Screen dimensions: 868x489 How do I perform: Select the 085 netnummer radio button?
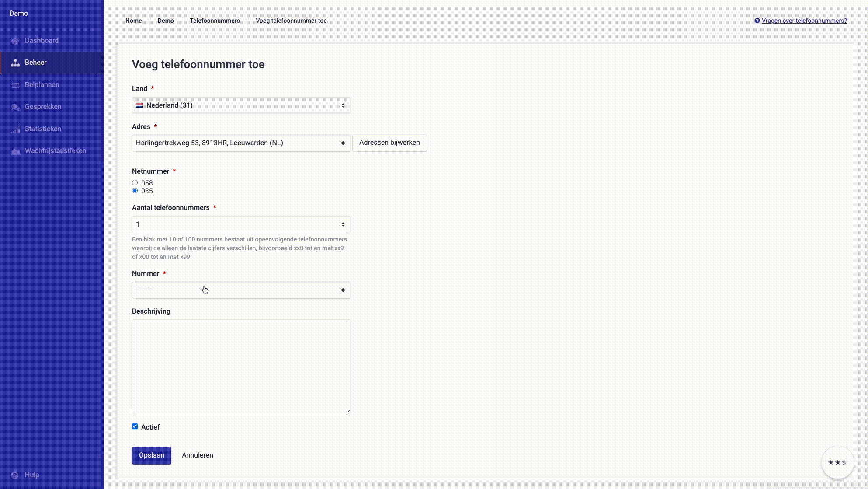click(135, 191)
